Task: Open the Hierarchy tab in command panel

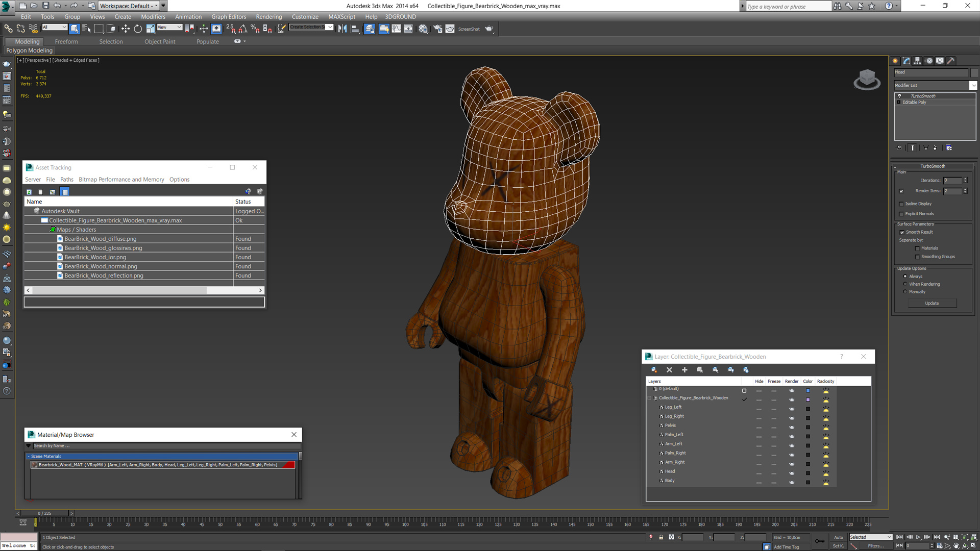Action: click(918, 61)
